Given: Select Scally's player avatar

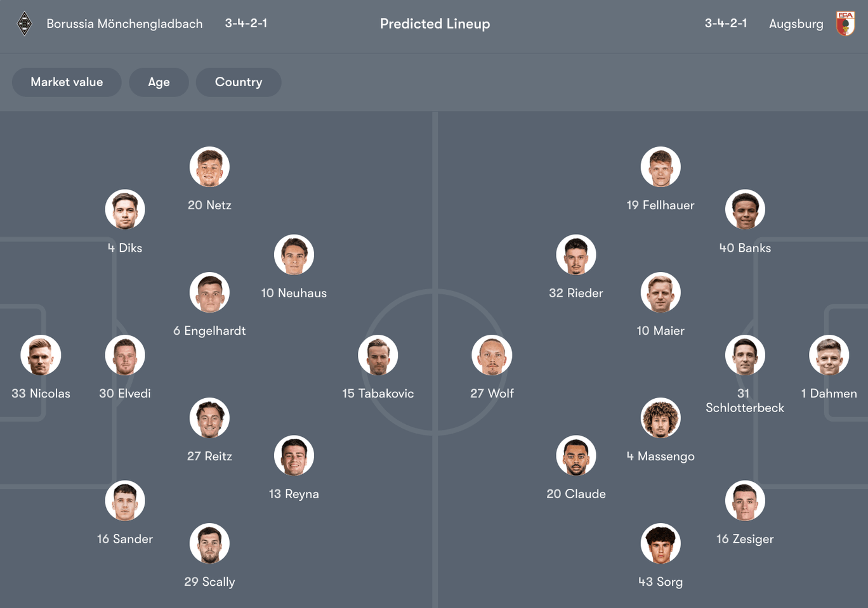Looking at the screenshot, I should (210, 543).
